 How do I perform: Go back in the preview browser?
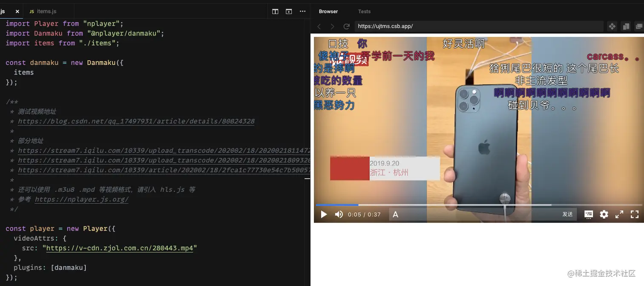click(x=319, y=26)
